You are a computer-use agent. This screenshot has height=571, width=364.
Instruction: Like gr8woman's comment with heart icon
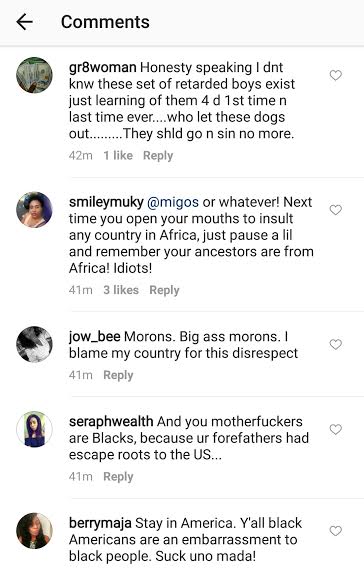336,75
